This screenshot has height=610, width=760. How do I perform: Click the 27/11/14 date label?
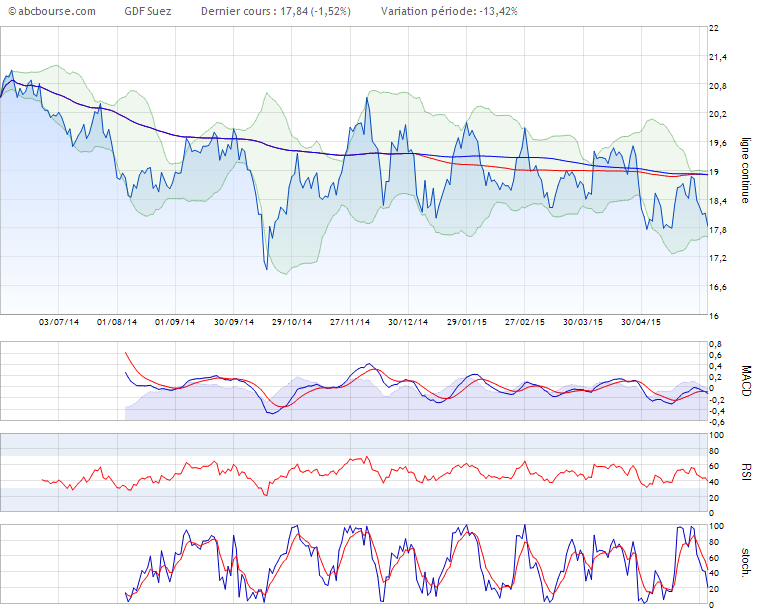(351, 322)
